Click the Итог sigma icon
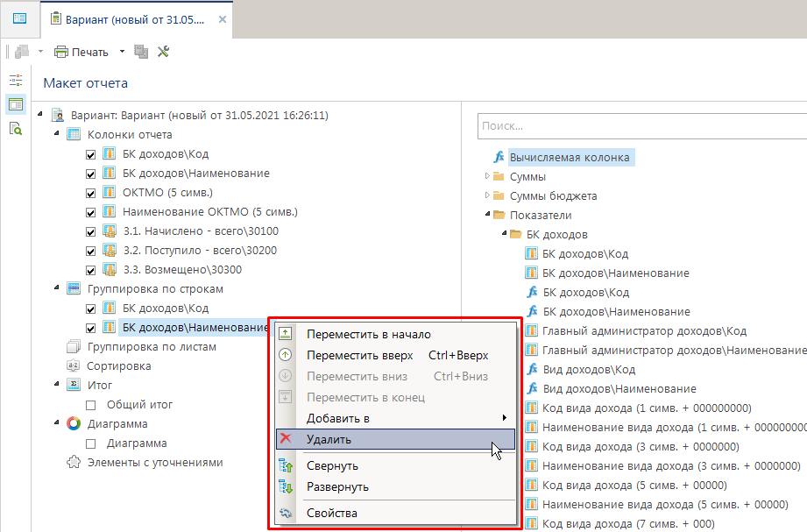 point(74,385)
